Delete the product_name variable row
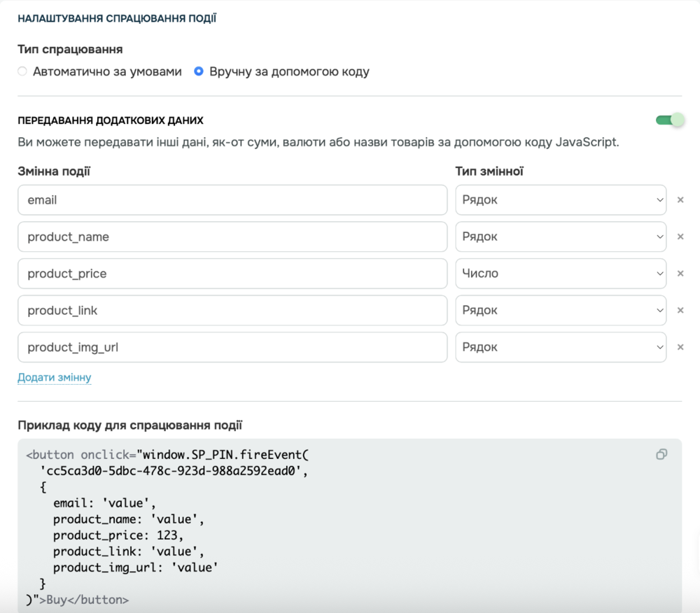 tap(680, 237)
